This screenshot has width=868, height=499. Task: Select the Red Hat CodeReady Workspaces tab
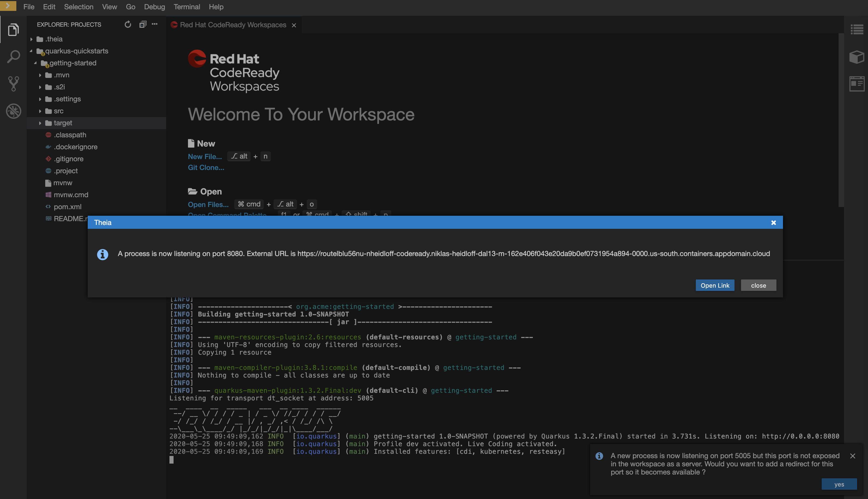[x=233, y=25]
